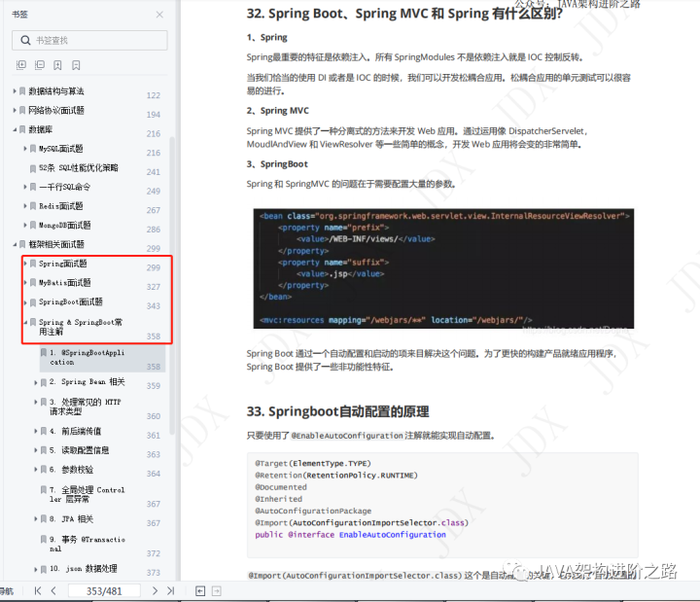
Task: Click the delete bookmark icon
Action: 77,65
